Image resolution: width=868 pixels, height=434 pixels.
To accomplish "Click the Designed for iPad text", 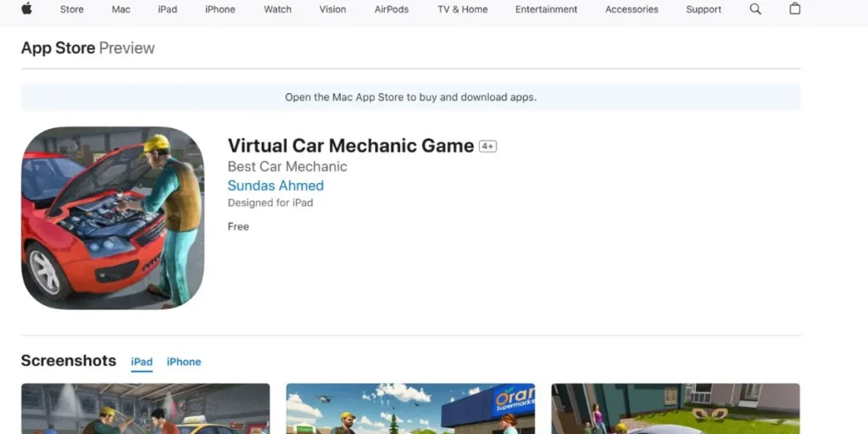I will tap(270, 203).
